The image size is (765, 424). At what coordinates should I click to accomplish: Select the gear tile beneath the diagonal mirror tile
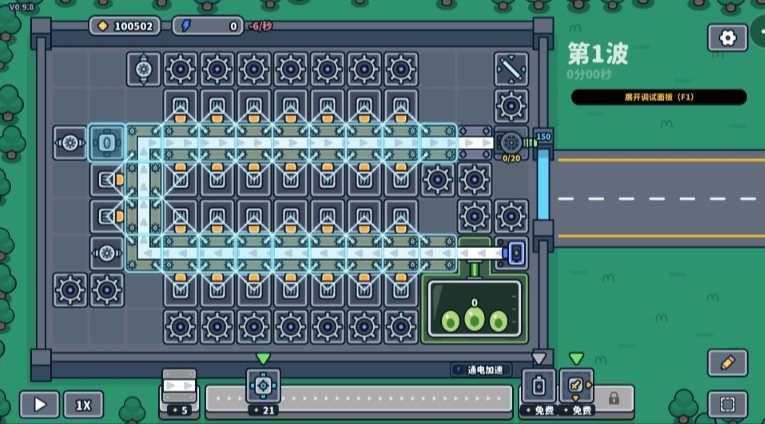[511, 105]
